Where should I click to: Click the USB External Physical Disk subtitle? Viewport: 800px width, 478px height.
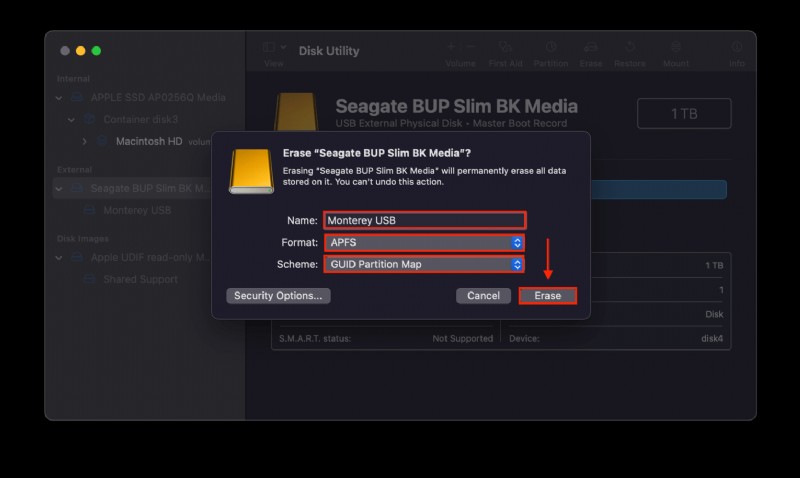pos(451,123)
